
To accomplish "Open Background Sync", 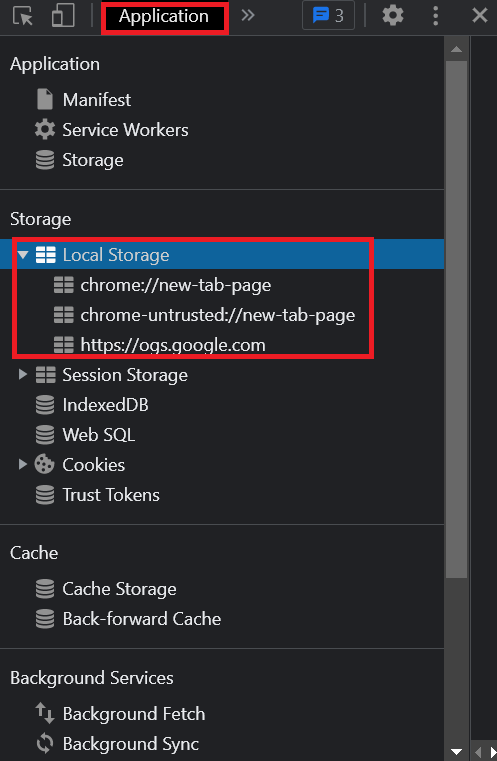I will pos(131,744).
